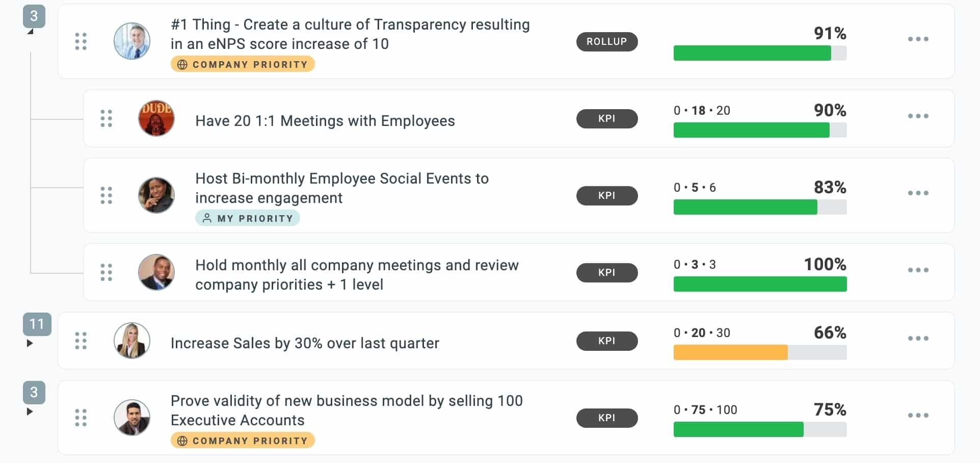Click the red DUDE avatar image

click(x=156, y=118)
